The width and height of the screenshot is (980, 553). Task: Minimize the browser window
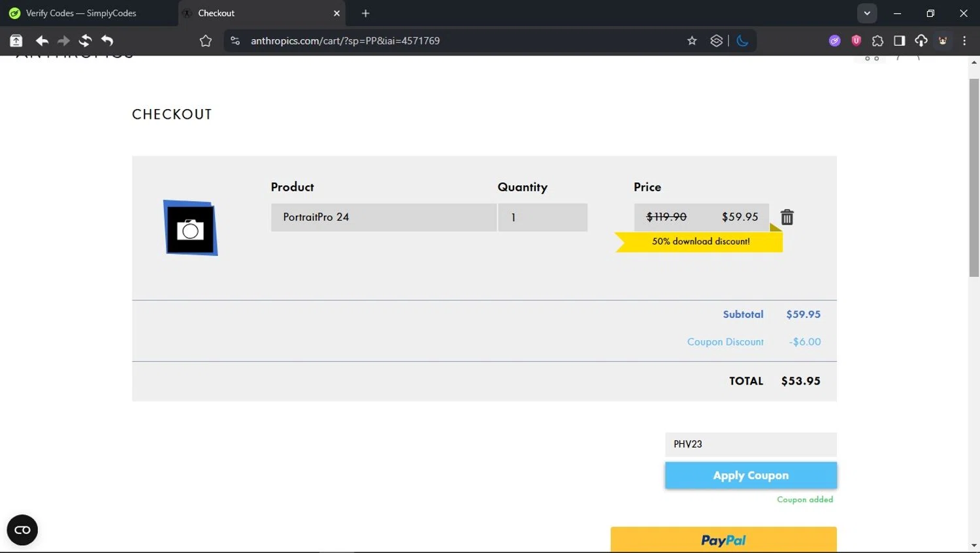point(897,13)
